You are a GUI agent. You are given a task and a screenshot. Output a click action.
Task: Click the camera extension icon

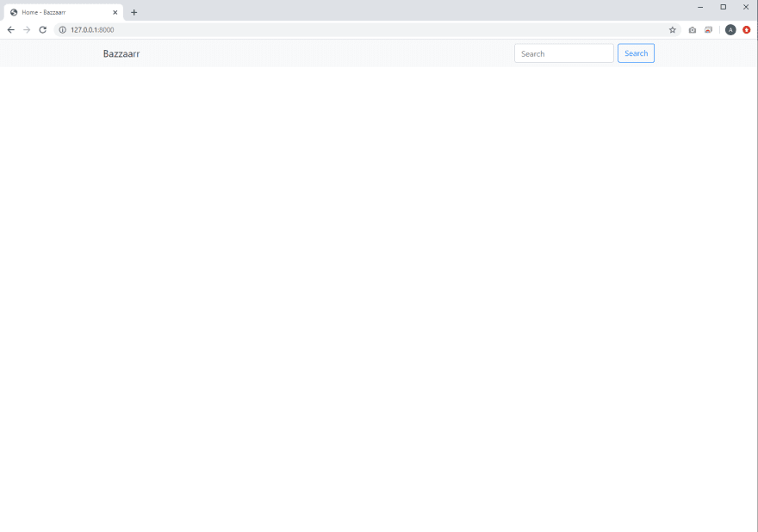pos(693,30)
